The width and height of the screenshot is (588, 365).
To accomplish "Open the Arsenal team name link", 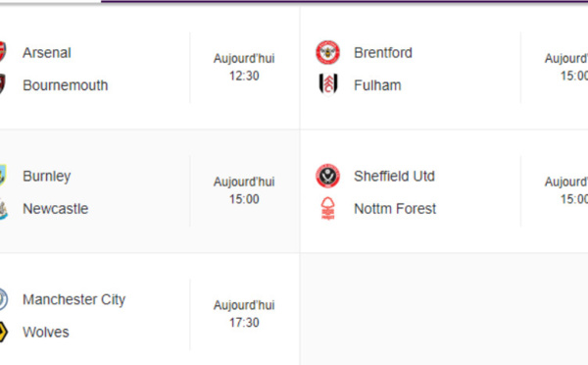I will pyautogui.click(x=47, y=53).
